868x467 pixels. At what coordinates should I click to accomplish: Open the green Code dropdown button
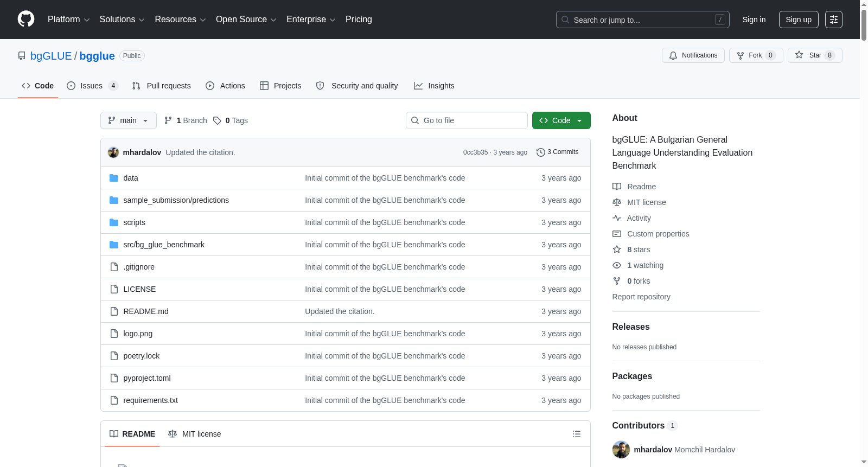pyautogui.click(x=561, y=120)
